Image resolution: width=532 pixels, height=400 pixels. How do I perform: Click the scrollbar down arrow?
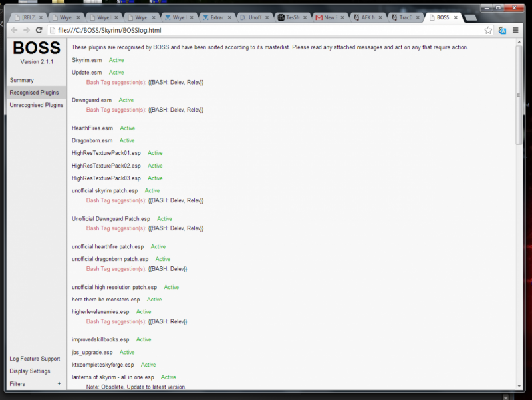[519, 386]
